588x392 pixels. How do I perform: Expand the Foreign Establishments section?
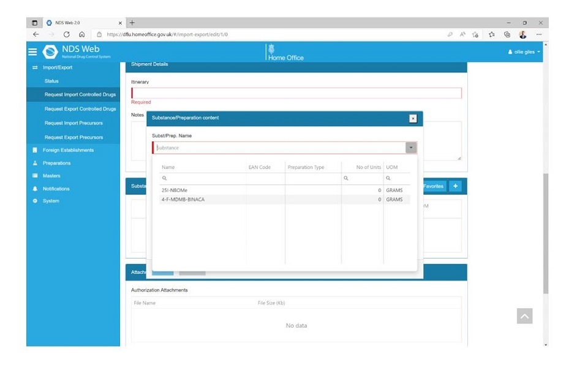coord(68,150)
